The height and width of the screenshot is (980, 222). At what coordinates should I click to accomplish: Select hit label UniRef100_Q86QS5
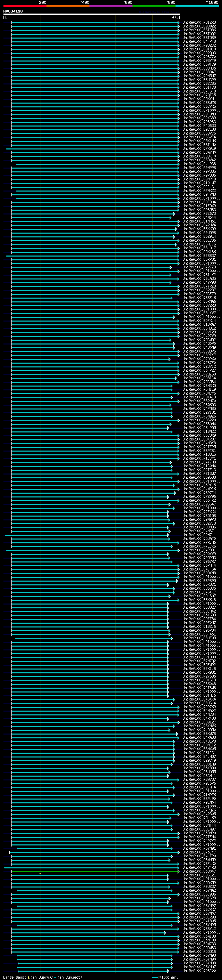[199, 589]
